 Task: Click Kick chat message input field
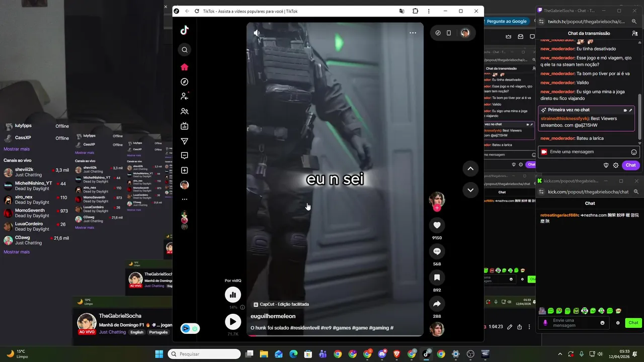pos(573,323)
